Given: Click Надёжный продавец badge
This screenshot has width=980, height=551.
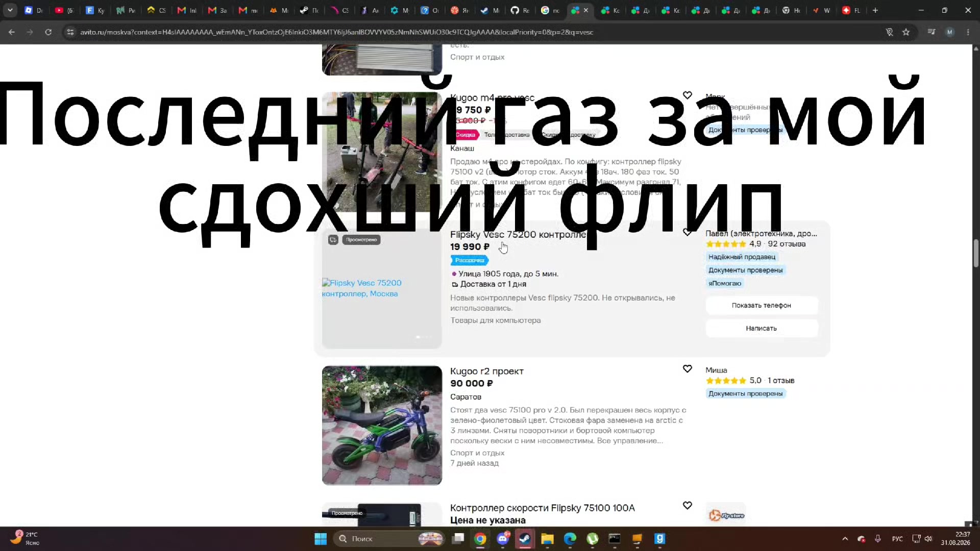Looking at the screenshot, I should [742, 257].
